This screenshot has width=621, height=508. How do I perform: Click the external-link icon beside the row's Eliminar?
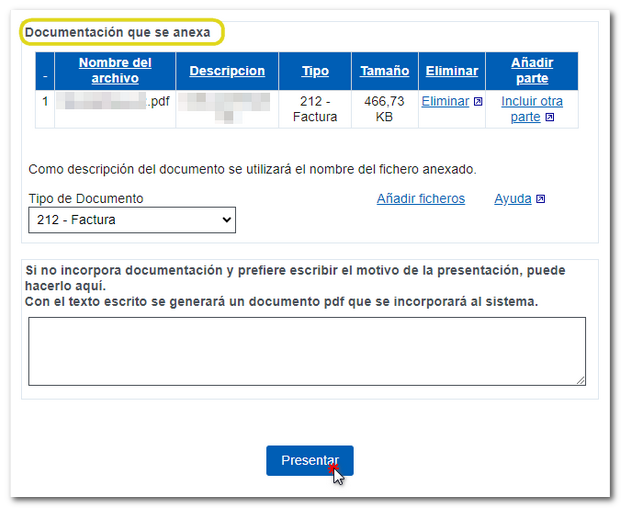click(x=478, y=102)
